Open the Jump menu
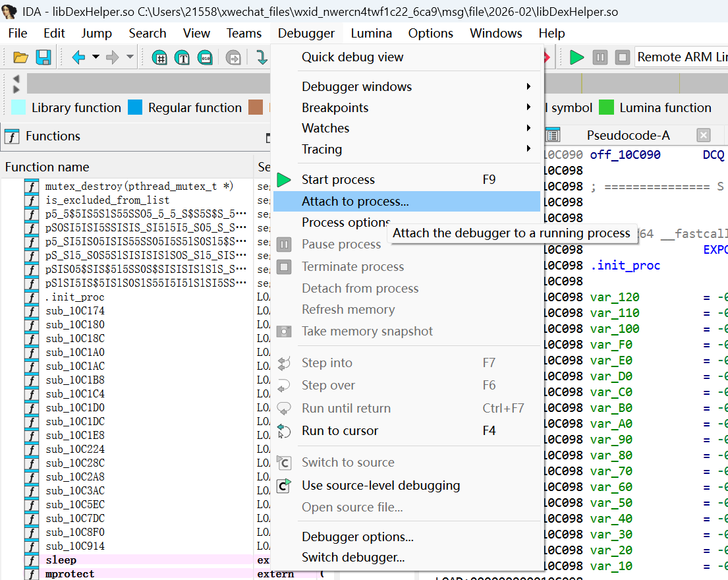The height and width of the screenshot is (580, 728). coord(97,34)
